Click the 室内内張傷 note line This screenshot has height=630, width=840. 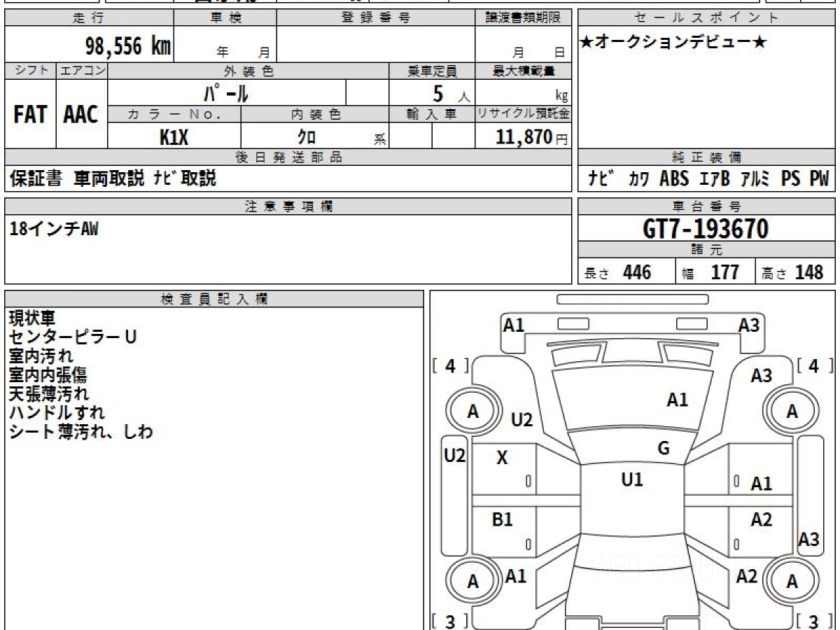48,375
